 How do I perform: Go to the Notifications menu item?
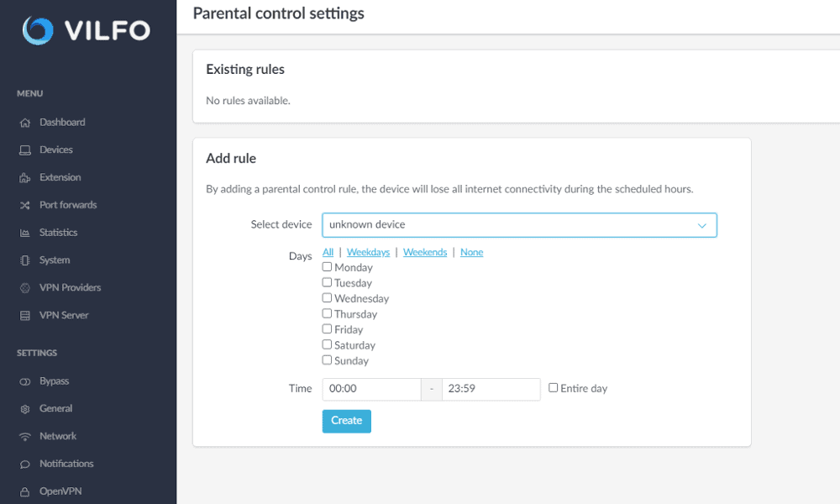66,464
